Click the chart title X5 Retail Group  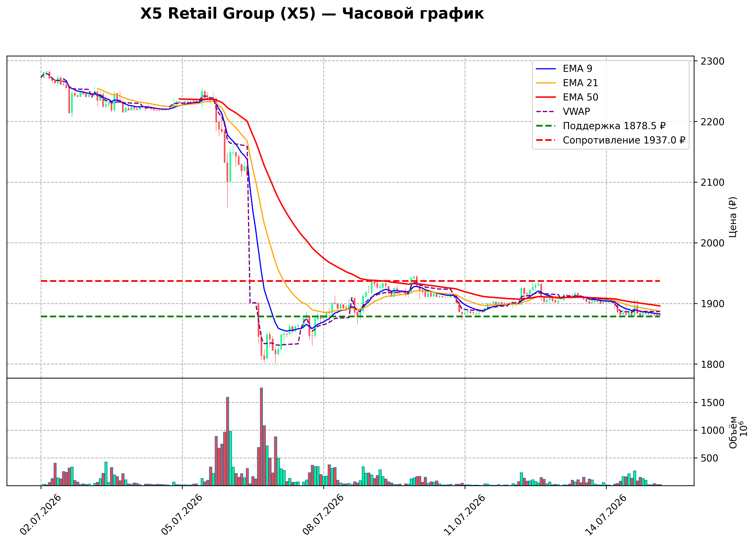312,14
